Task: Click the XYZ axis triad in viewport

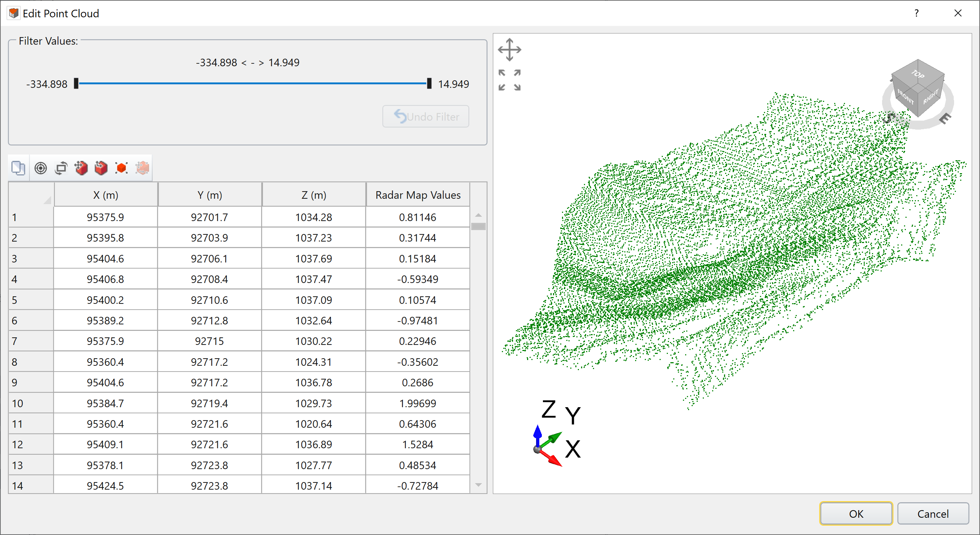Action: click(556, 433)
